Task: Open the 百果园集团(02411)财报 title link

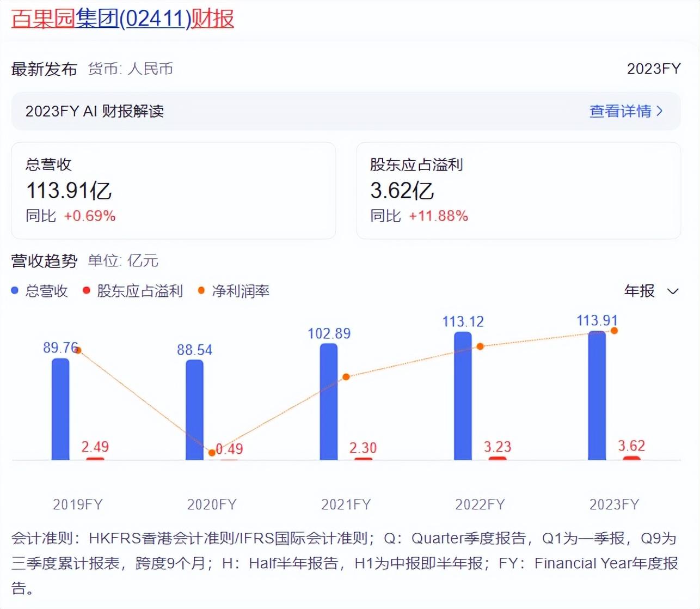Action: 122,19
